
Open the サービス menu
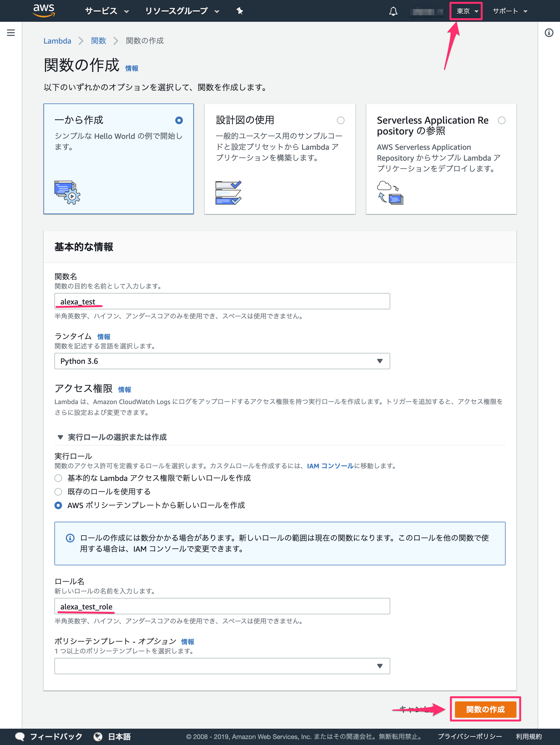point(106,11)
